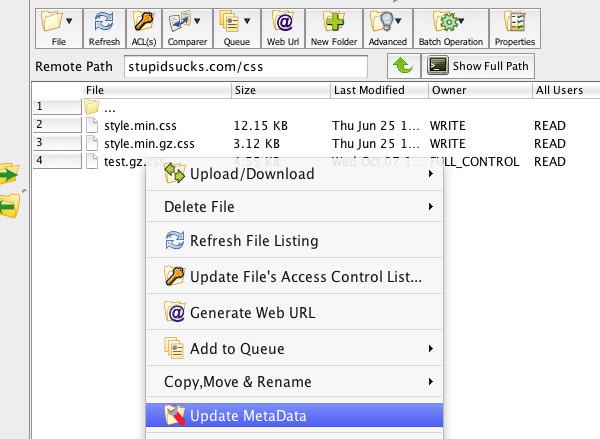Click the upload right-arrow folder icon
Screen dimensions: 600x439
coord(10,174)
